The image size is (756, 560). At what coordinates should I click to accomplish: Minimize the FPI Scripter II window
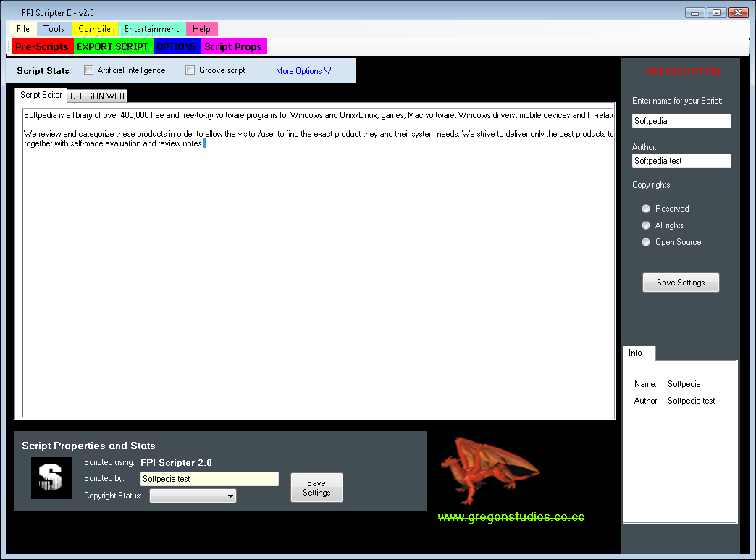[694, 13]
